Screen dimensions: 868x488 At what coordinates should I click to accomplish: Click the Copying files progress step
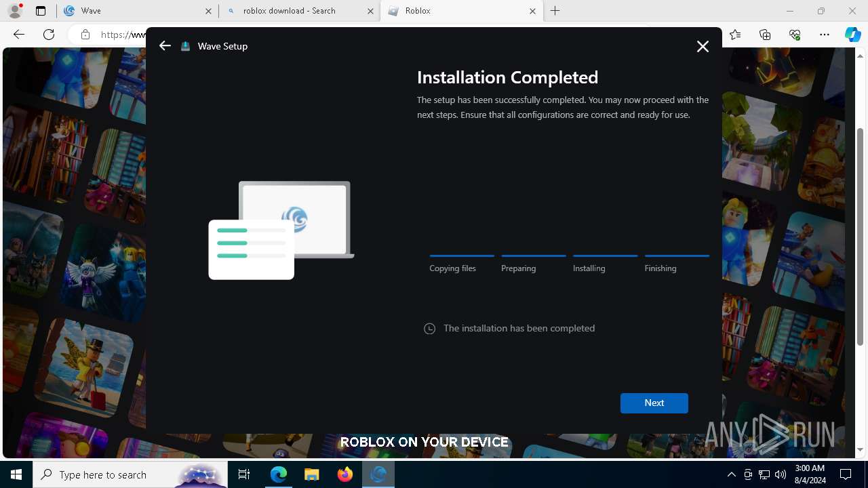pyautogui.click(x=462, y=264)
